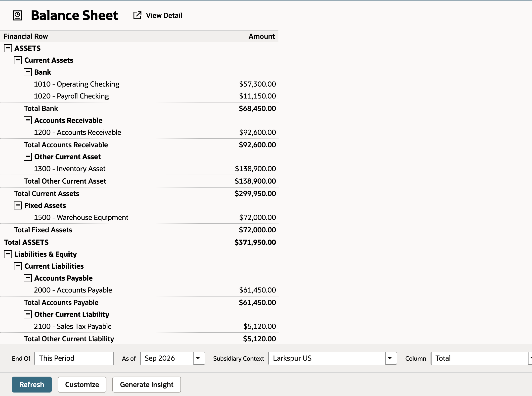Click the Total Bank $68,450.00 amount
The width and height of the screenshot is (532, 396).
point(257,108)
